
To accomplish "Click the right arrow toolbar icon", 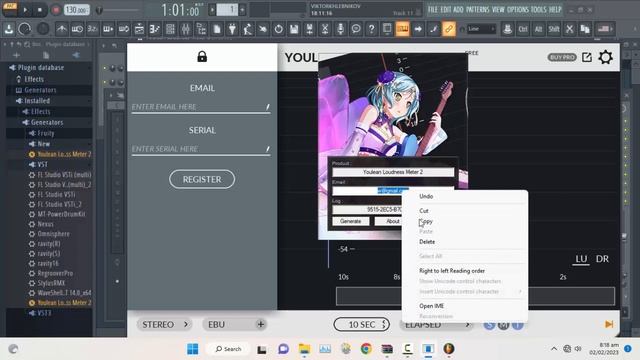I will coord(418,29).
